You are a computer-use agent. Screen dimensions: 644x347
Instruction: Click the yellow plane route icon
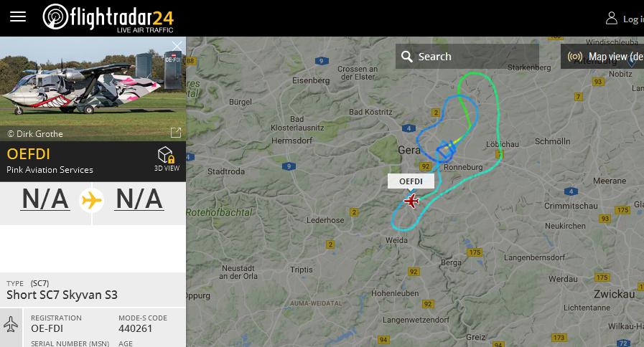click(92, 200)
